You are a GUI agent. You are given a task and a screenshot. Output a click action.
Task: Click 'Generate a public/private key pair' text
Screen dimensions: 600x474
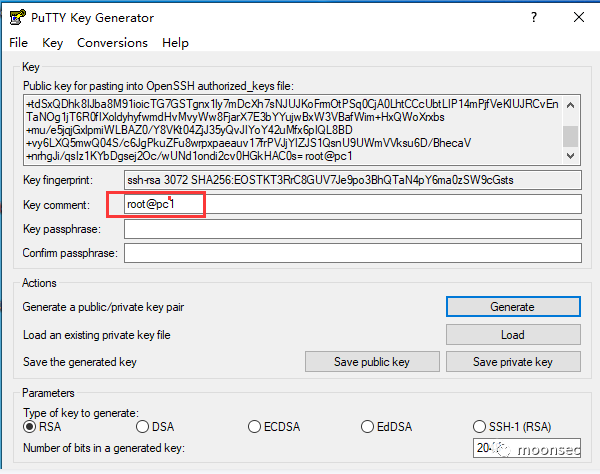pyautogui.click(x=103, y=307)
